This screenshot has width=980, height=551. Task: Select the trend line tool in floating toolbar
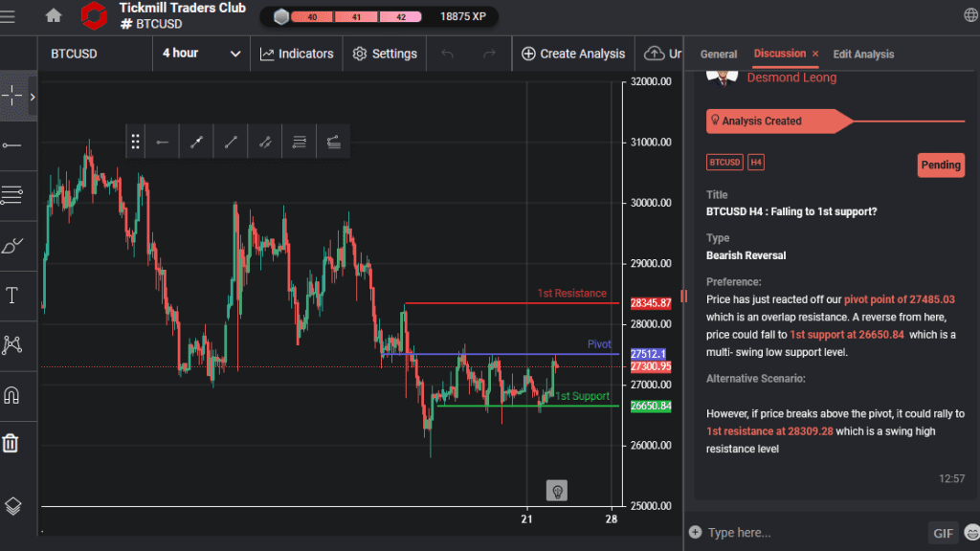[x=230, y=141]
